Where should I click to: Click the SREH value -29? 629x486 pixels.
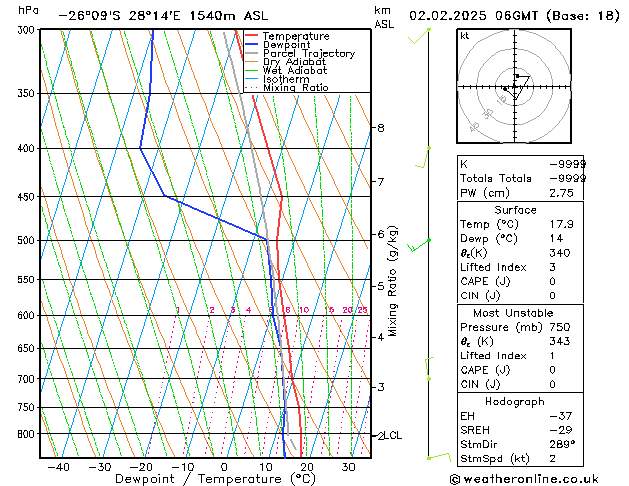click(x=560, y=430)
